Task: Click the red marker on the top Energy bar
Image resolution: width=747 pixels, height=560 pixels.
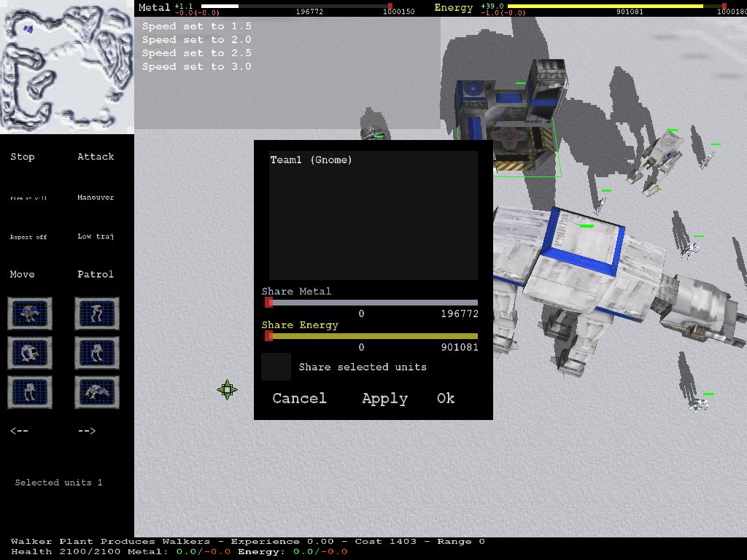Action: pos(724,6)
